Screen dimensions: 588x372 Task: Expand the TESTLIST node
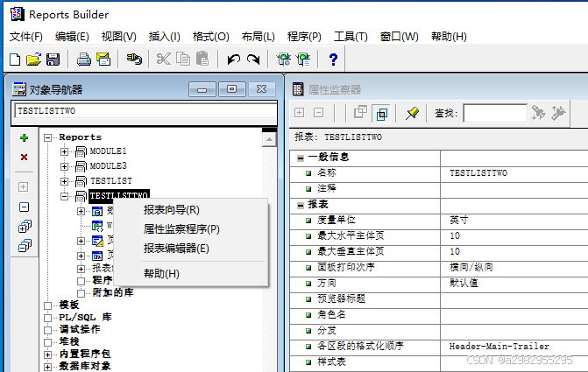(x=64, y=181)
